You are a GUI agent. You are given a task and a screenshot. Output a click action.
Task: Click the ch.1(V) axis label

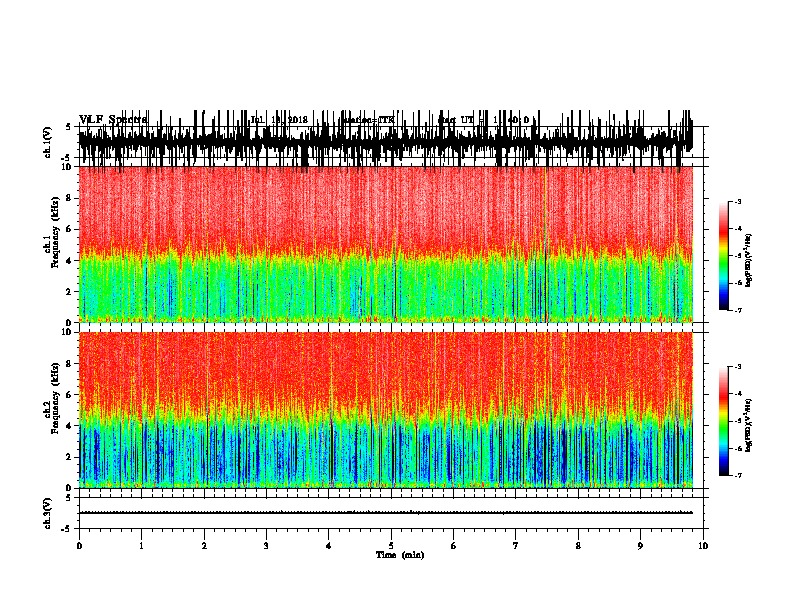tap(48, 141)
